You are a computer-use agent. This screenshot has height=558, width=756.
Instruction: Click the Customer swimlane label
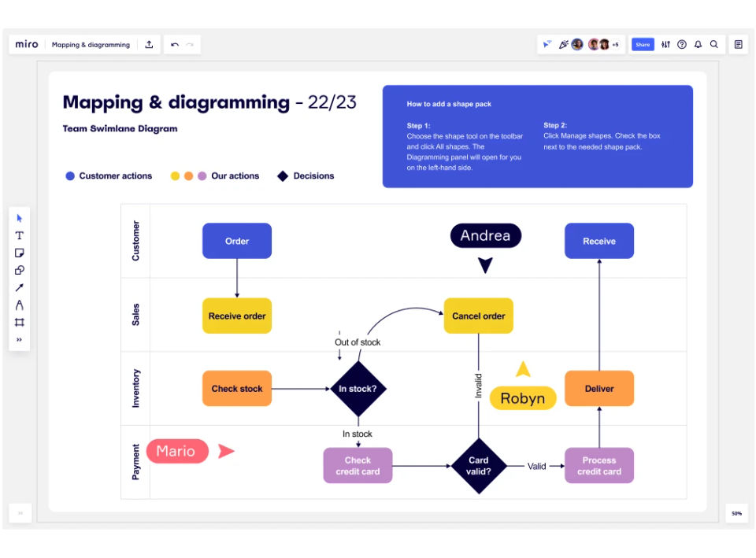[x=135, y=241]
